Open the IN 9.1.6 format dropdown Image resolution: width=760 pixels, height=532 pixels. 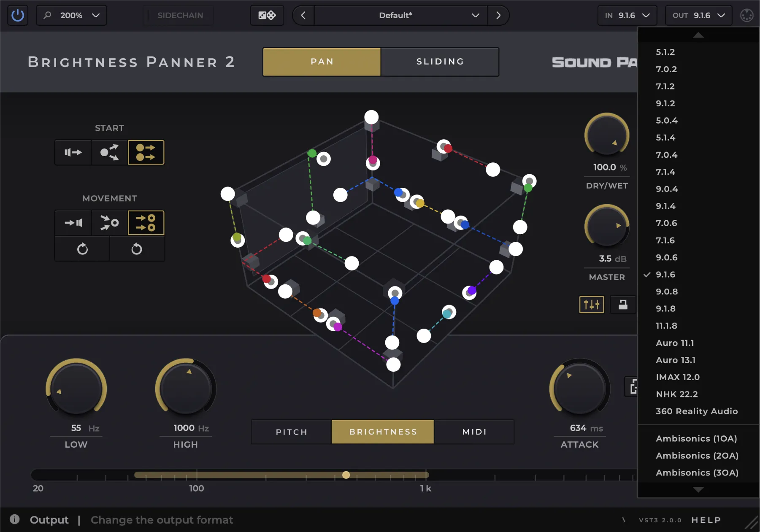point(627,16)
